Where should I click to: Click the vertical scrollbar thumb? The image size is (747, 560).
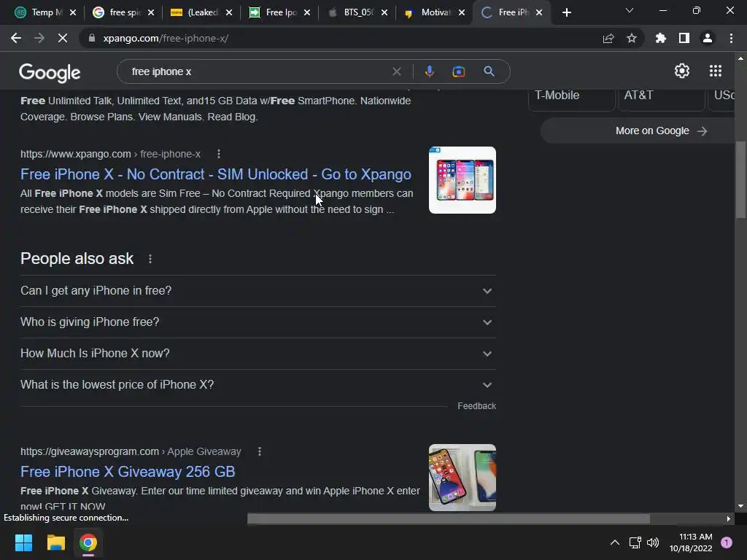tap(740, 179)
